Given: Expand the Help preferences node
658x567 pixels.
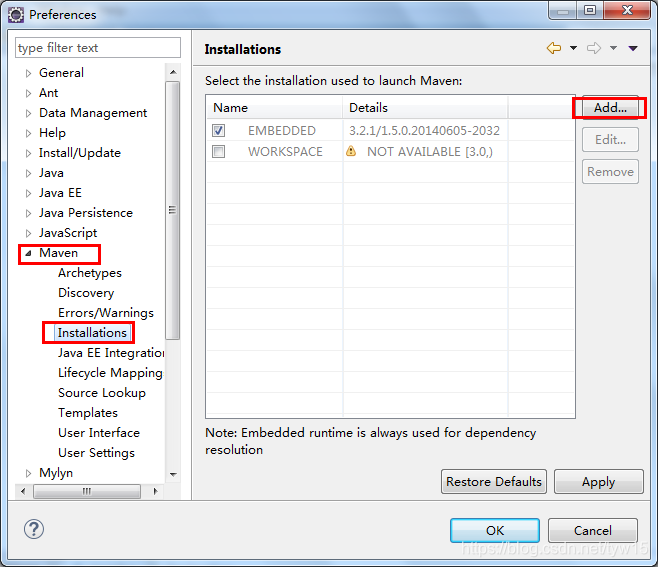Looking at the screenshot, I should click(28, 133).
